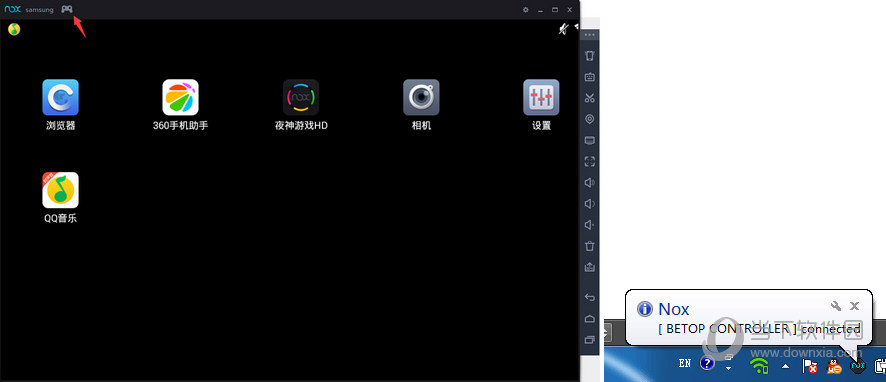Show recent apps via sidebar icon
This screenshot has height=382, width=886.
[589, 340]
